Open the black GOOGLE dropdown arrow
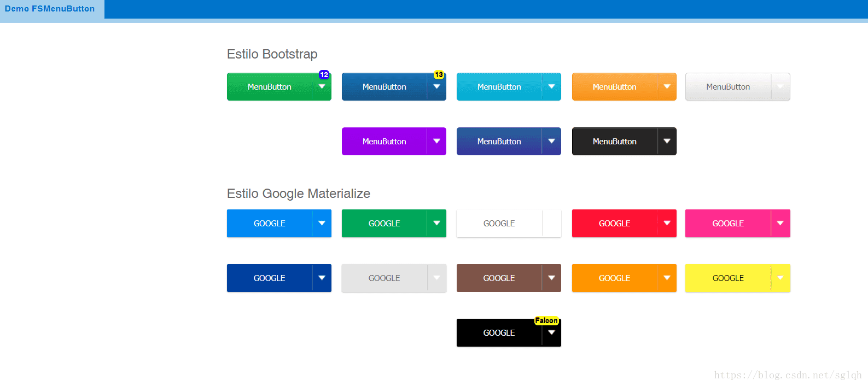 coord(551,333)
